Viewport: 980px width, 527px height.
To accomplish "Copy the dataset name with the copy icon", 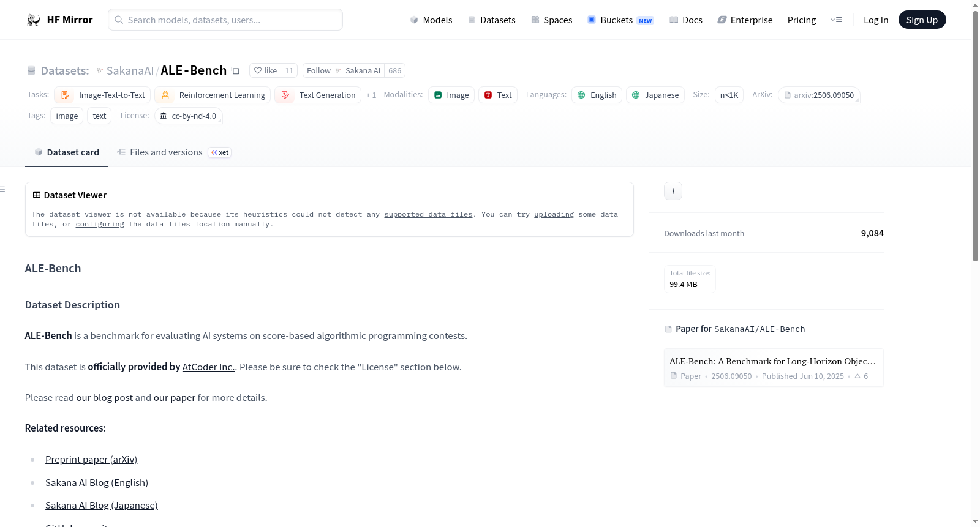I will 235,70.
